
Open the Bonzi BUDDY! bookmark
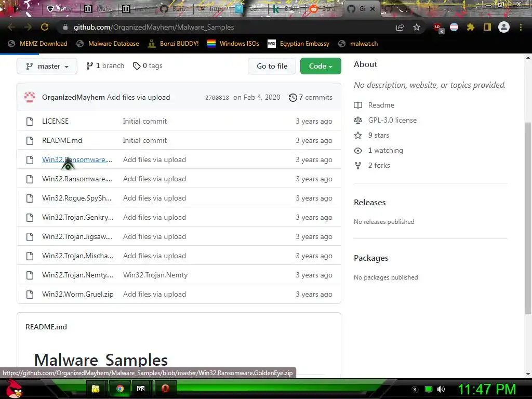coord(174,44)
